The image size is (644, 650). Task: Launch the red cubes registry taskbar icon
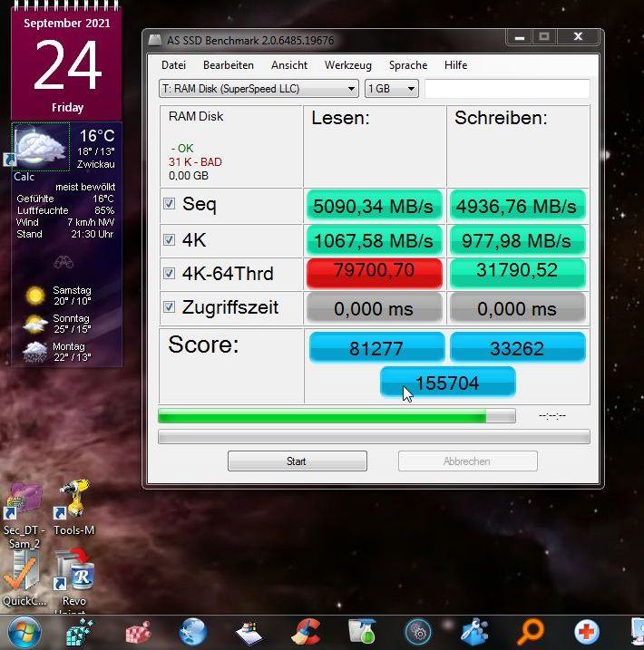(137, 633)
